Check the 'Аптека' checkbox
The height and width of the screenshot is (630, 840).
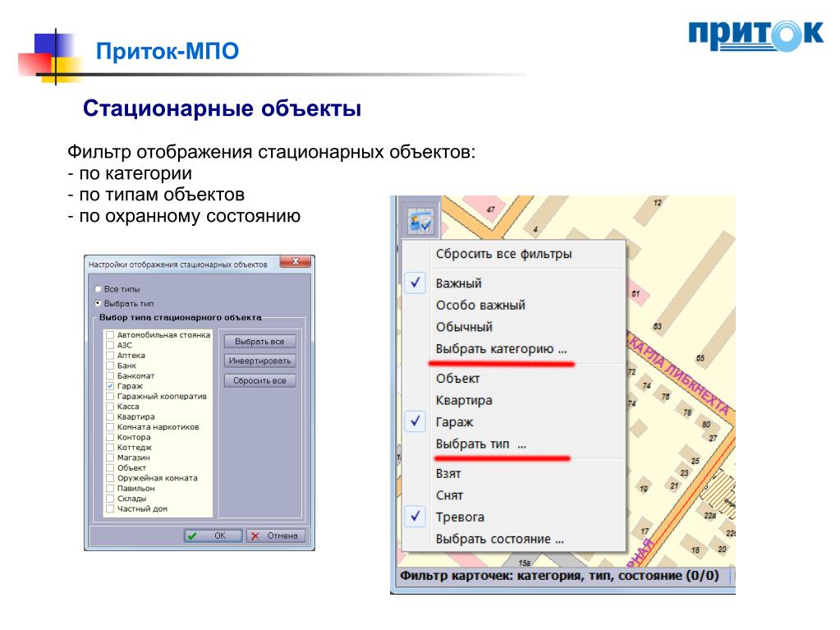[110, 355]
